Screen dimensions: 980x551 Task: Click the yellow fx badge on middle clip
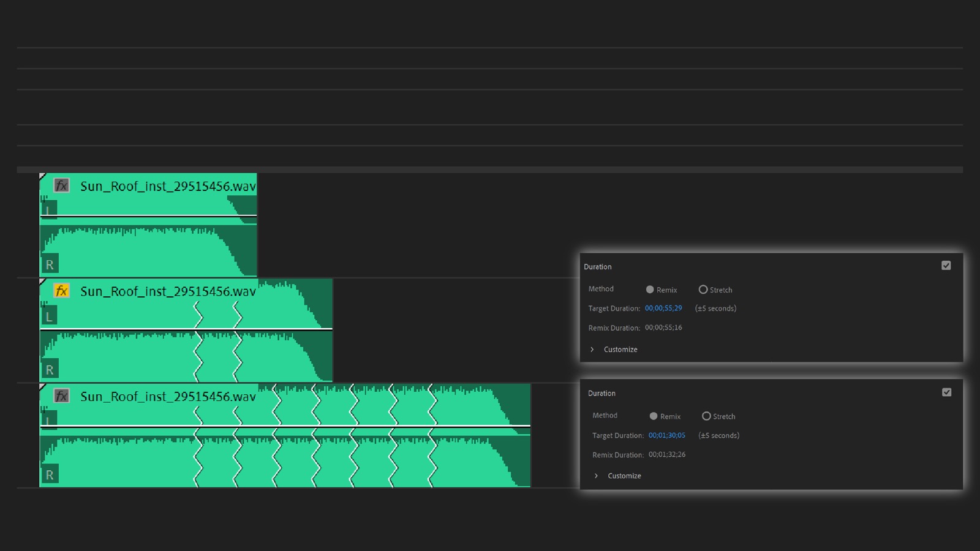[61, 291]
